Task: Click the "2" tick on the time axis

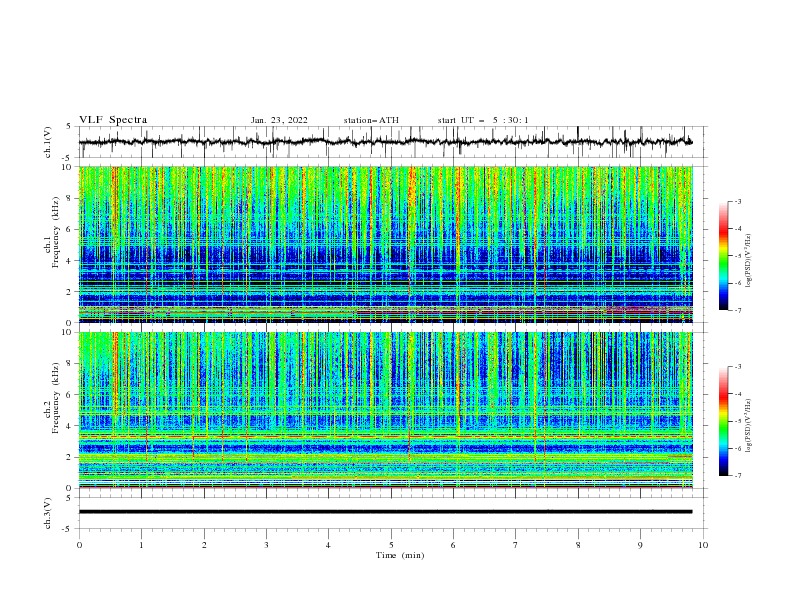Action: tap(204, 545)
